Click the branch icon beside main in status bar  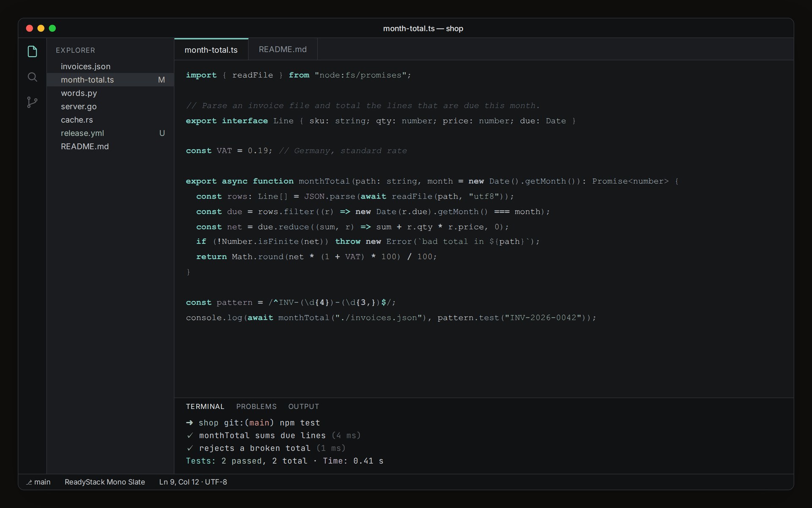tap(29, 482)
